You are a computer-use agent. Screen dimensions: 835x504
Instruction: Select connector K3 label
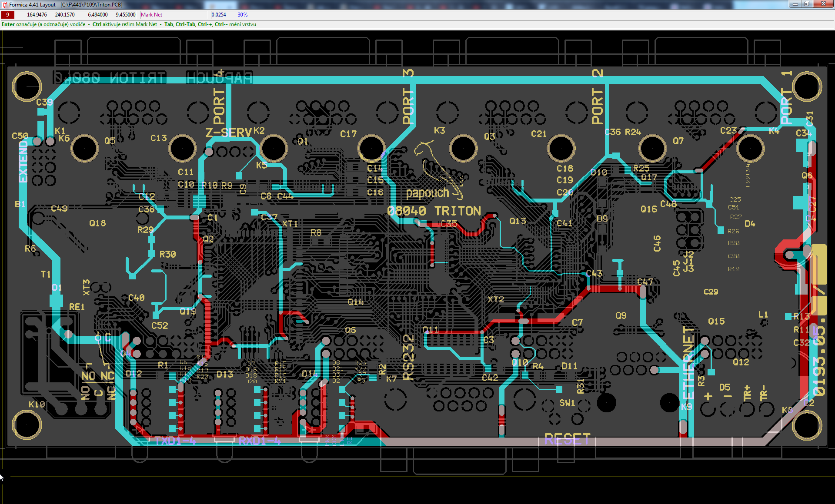[x=439, y=131]
